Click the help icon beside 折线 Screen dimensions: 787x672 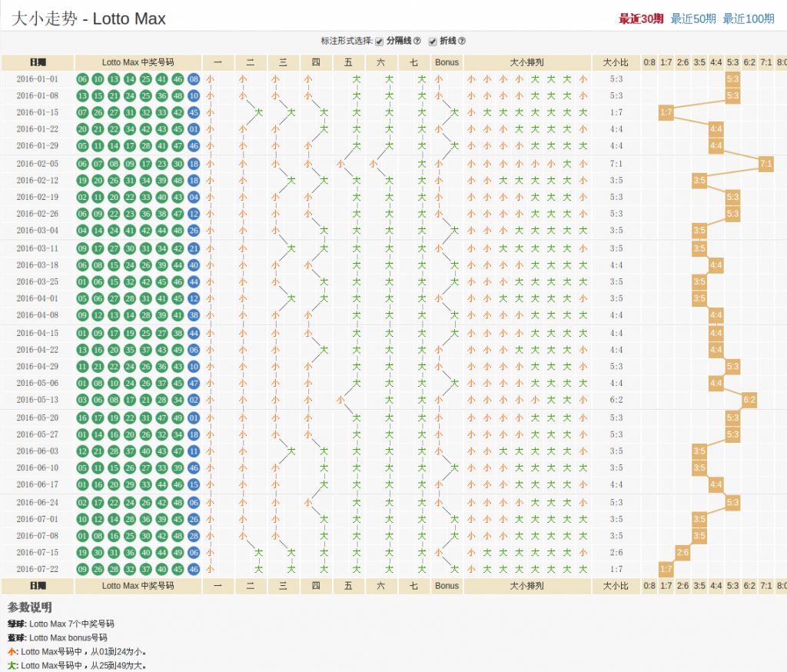tap(462, 42)
